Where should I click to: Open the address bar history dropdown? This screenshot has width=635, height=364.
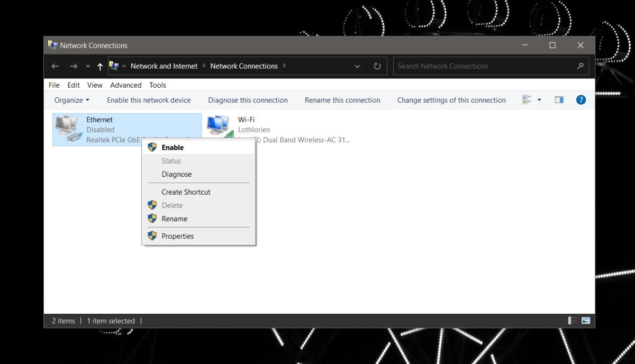point(357,66)
